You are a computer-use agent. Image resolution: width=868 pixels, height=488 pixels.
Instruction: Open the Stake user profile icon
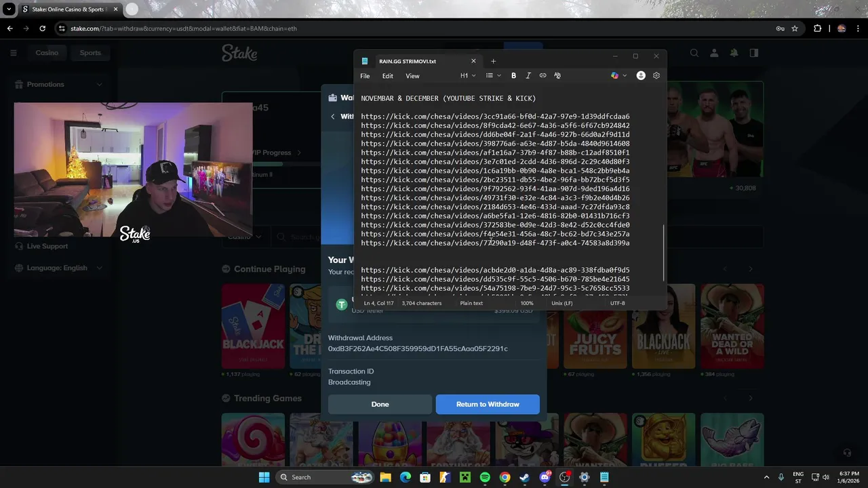click(714, 53)
